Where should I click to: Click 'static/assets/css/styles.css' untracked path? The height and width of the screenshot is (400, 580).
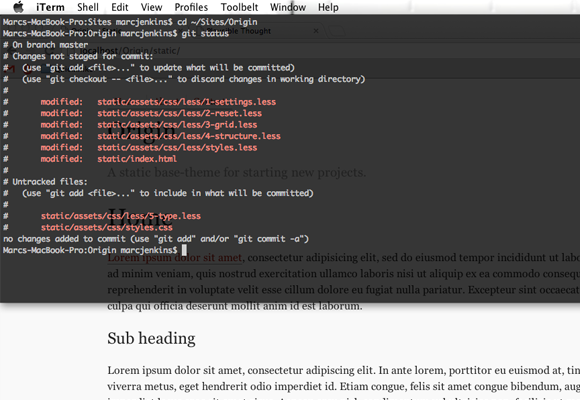(107, 227)
